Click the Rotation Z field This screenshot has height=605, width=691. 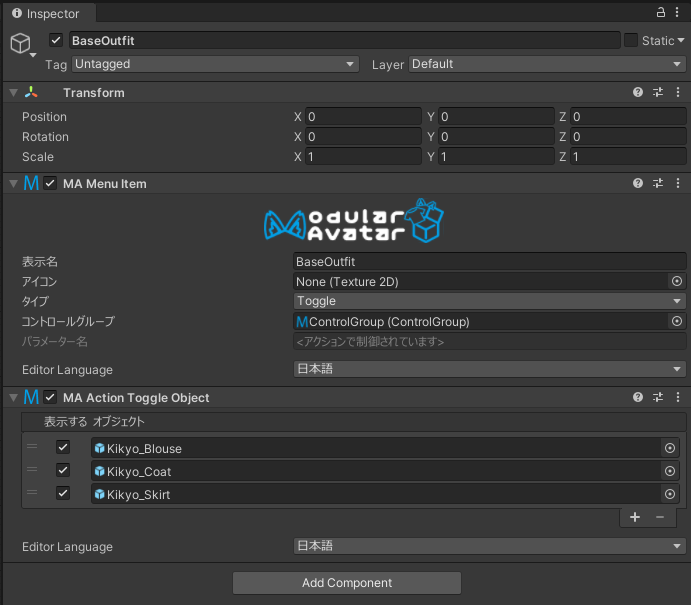tap(628, 137)
